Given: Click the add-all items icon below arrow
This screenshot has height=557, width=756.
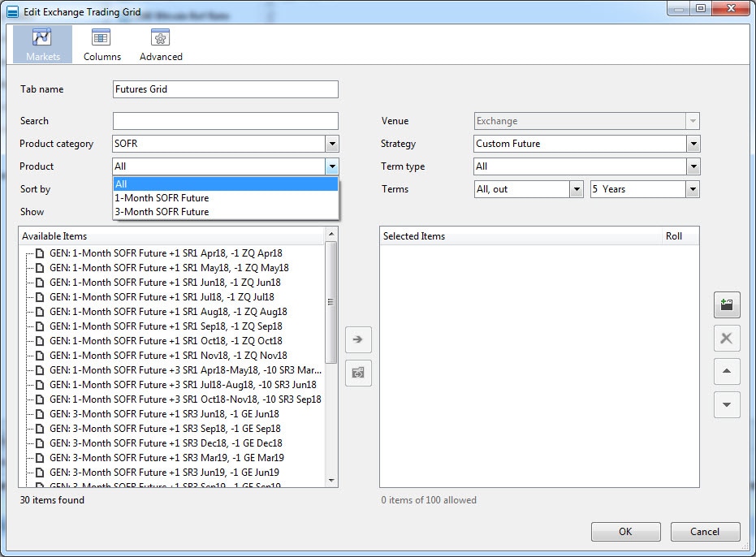Looking at the screenshot, I should 358,373.
